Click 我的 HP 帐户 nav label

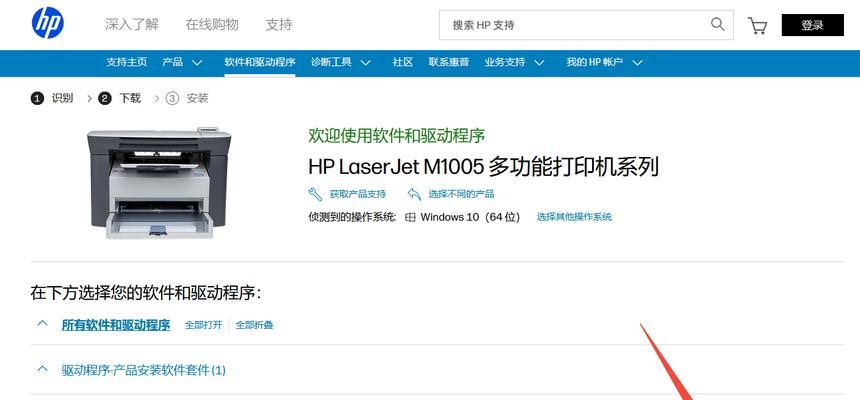pyautogui.click(x=595, y=63)
